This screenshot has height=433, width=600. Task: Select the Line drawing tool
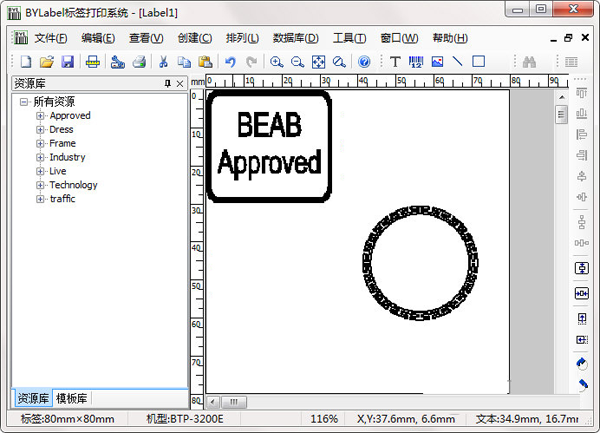pyautogui.click(x=458, y=61)
